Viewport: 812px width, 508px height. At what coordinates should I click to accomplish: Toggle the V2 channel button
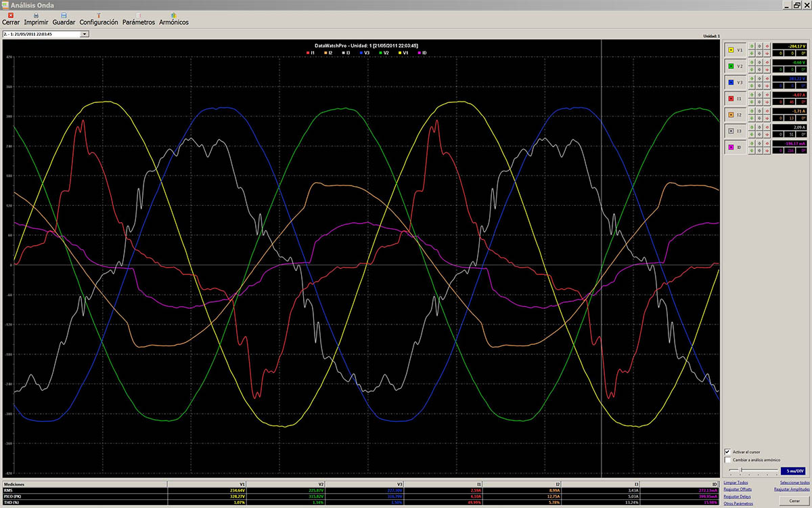(735, 66)
